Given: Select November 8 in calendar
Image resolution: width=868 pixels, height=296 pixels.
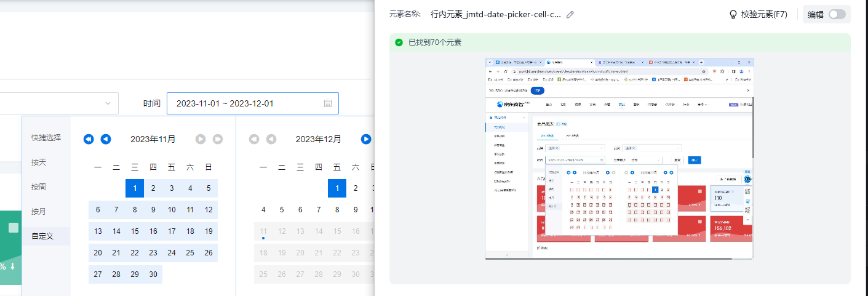Looking at the screenshot, I should [135, 210].
